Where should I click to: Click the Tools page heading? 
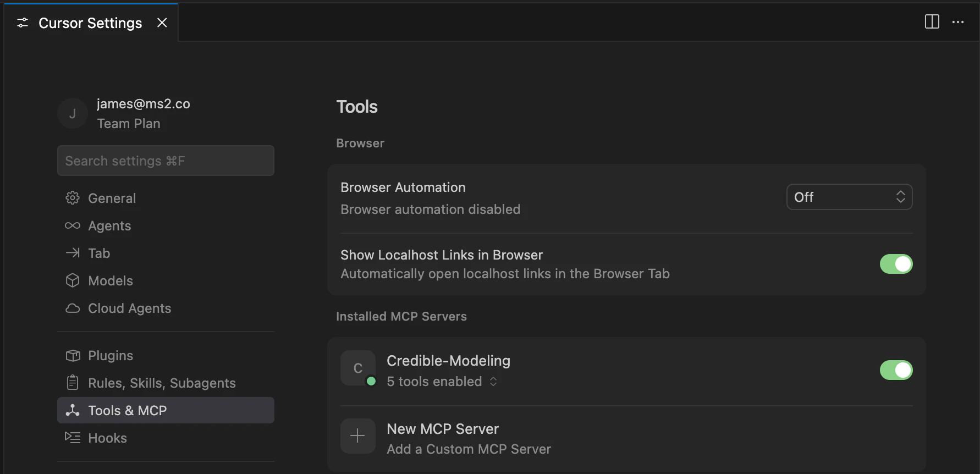tap(357, 107)
